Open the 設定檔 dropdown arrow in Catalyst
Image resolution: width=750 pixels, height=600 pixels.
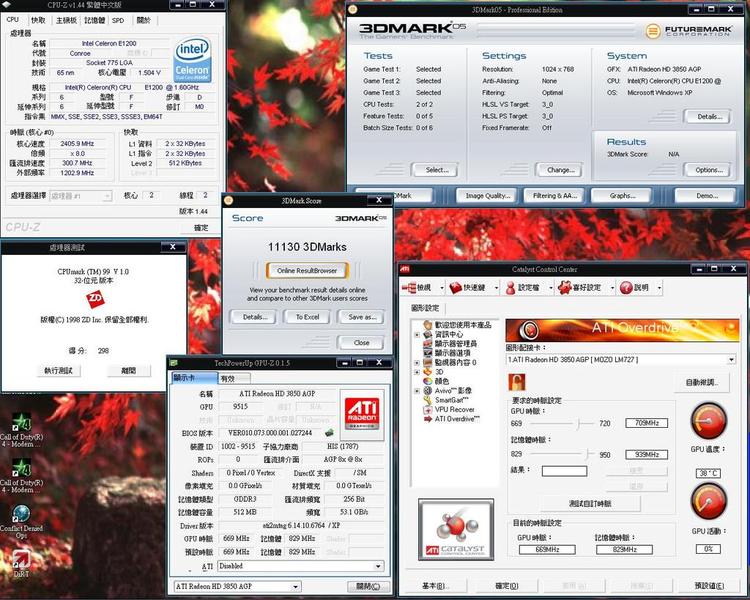click(551, 288)
